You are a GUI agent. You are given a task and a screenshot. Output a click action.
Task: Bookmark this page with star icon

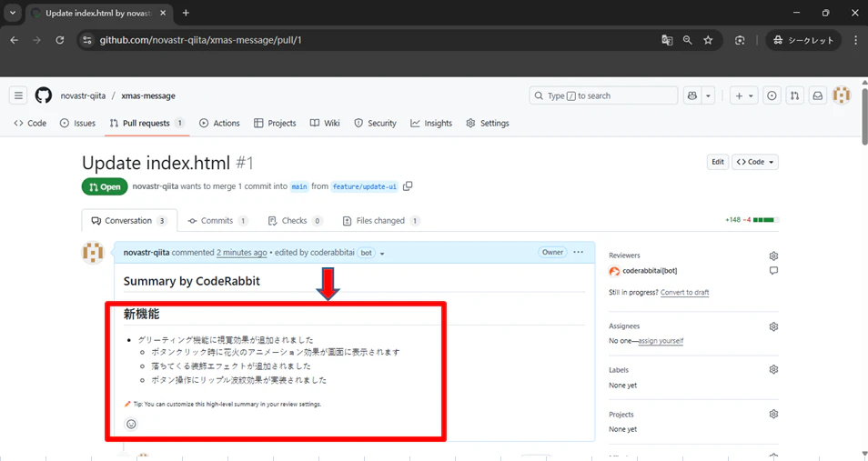tap(708, 40)
